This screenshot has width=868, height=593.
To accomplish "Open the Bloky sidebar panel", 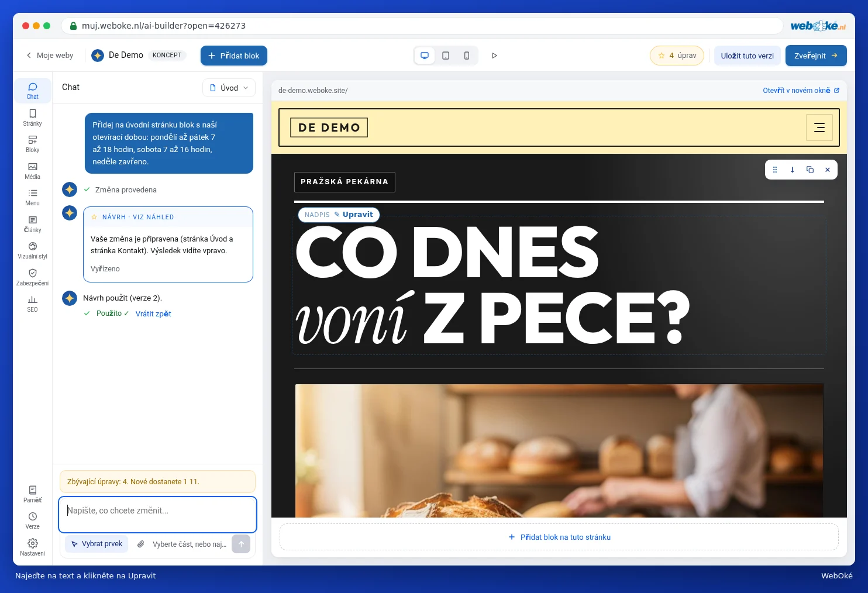I will click(x=33, y=144).
